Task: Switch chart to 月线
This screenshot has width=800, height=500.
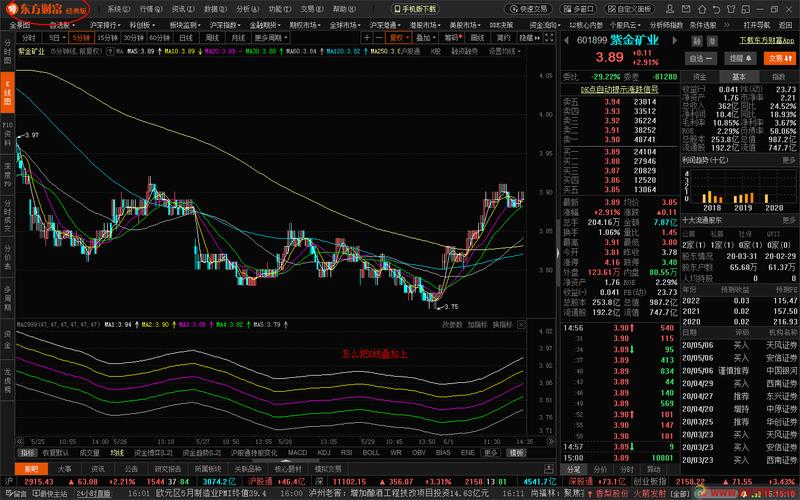Action: tap(238, 37)
